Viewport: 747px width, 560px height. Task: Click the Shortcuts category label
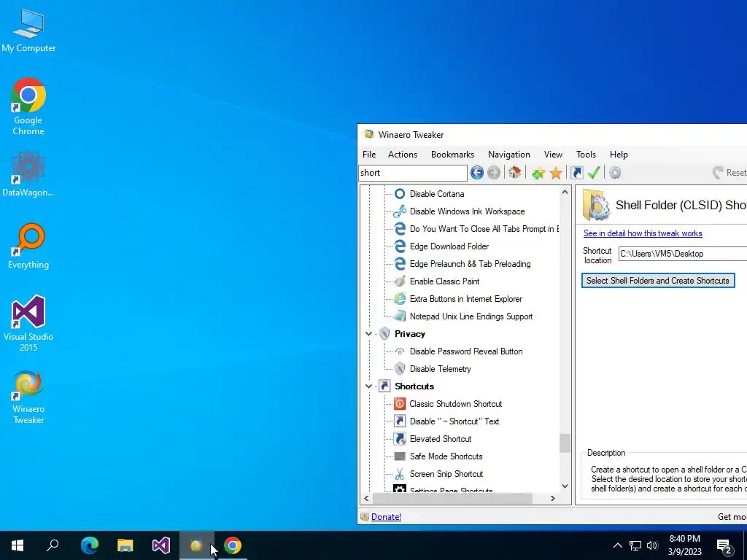tap(414, 386)
